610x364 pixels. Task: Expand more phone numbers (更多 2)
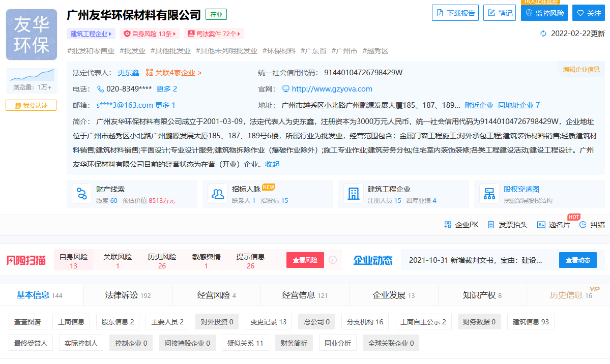point(166,89)
